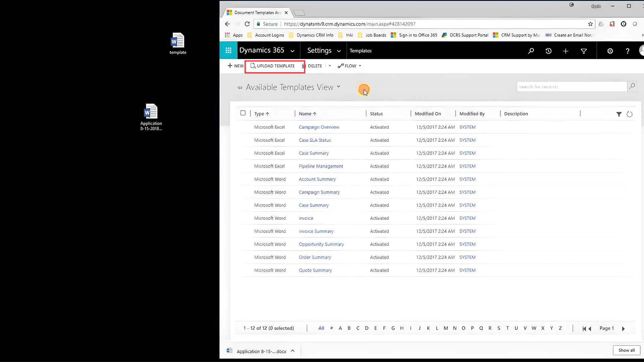This screenshot has height=362, width=644.
Task: Click the search icon beside Search for records
Action: tap(632, 86)
